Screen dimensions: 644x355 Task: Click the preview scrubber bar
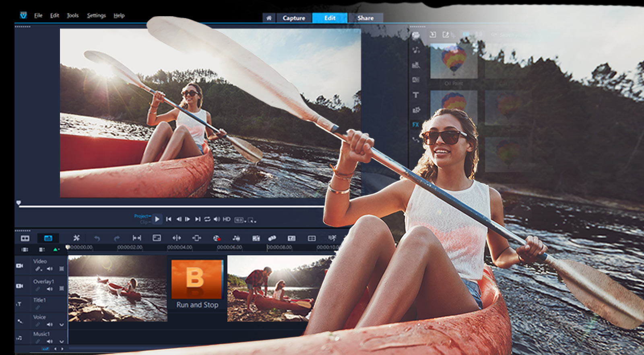tap(171, 207)
